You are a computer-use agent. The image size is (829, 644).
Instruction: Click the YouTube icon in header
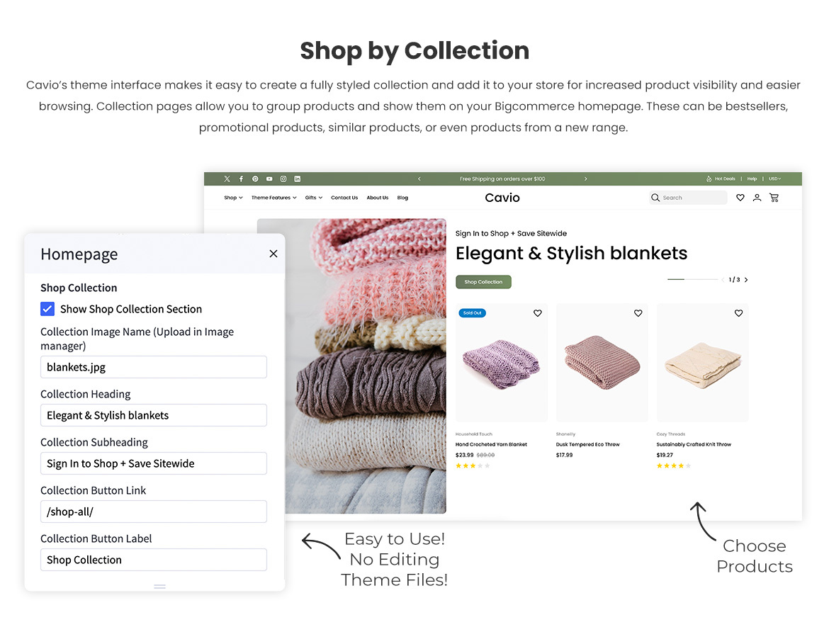pyautogui.click(x=269, y=179)
